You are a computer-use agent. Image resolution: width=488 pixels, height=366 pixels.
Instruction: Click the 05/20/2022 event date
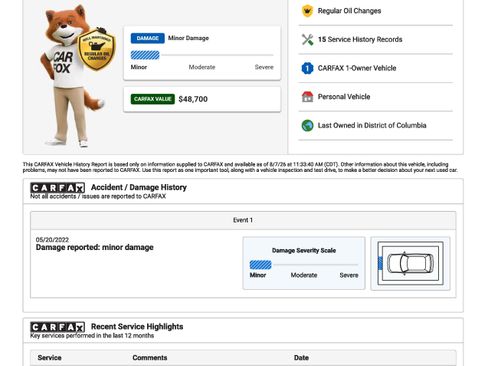(x=52, y=239)
